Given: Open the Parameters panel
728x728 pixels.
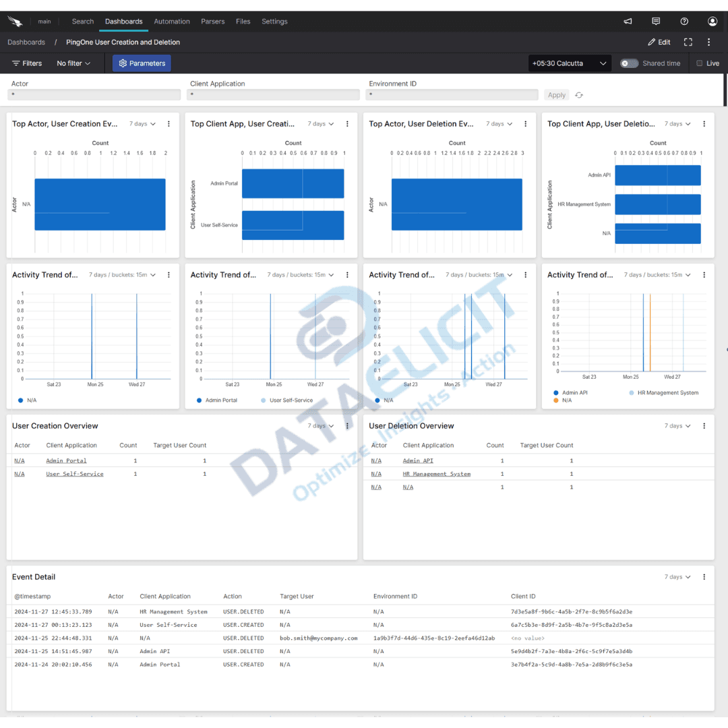Looking at the screenshot, I should click(x=142, y=63).
